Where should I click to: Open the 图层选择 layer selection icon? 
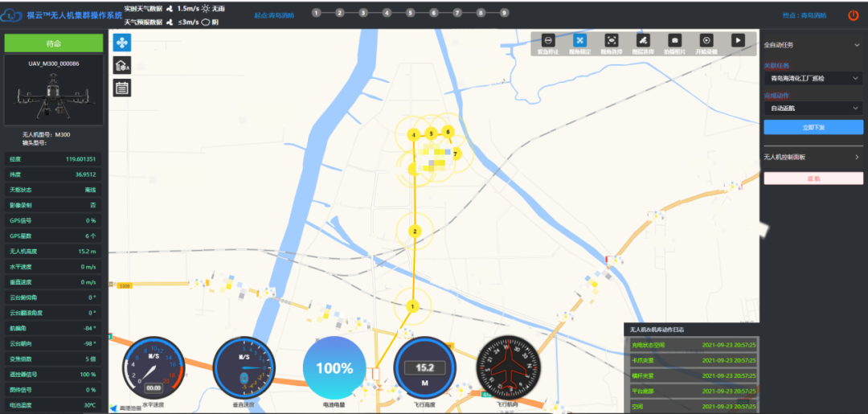pos(642,40)
